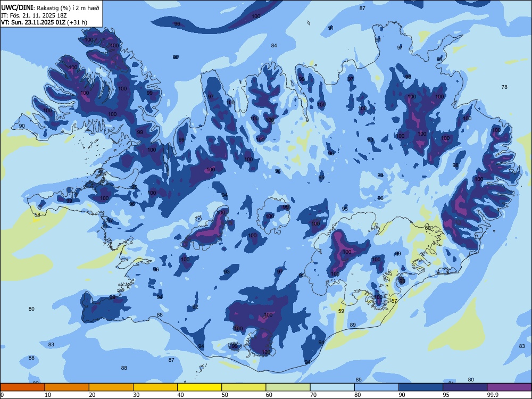Click the dark orange 0–10 legend swatch
The image size is (532, 399).
coord(22,387)
